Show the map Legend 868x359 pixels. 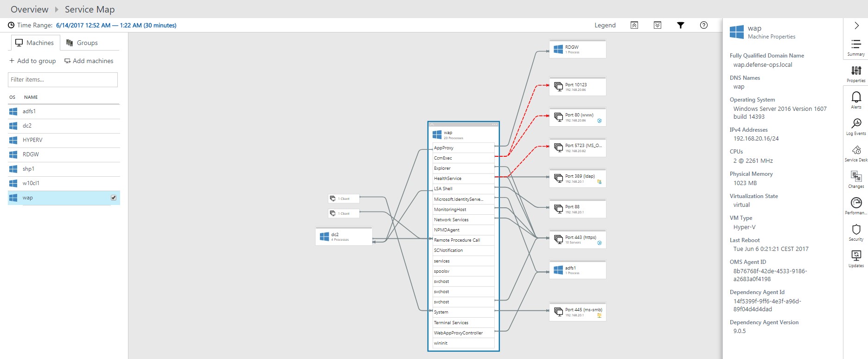[x=605, y=25]
